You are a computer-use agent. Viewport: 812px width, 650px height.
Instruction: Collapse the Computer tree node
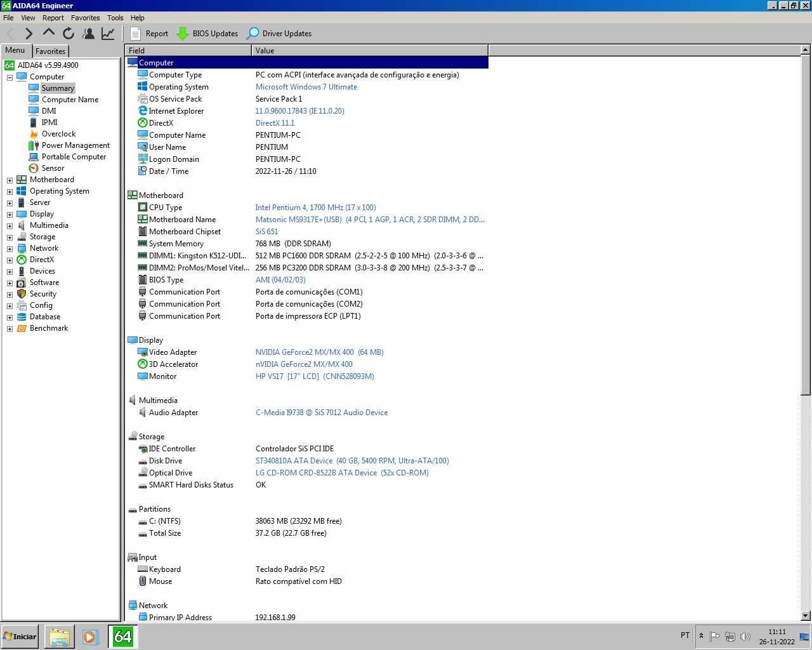10,77
